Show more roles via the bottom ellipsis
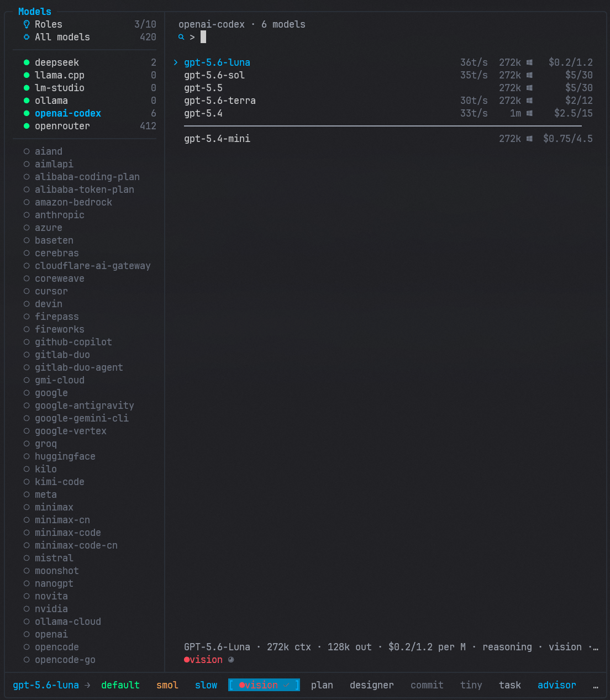Screen dimensions: 610x700 596,686
